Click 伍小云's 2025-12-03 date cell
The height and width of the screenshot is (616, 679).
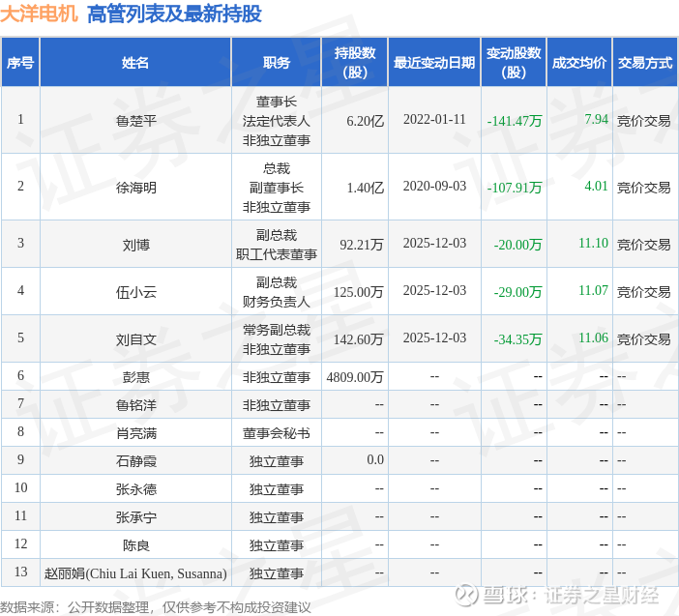point(434,290)
